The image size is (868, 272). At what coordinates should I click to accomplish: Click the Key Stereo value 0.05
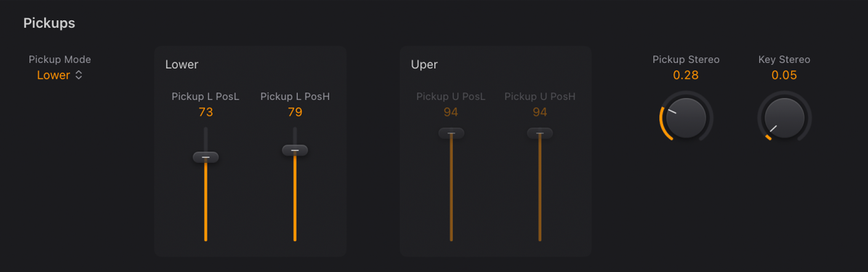click(784, 76)
